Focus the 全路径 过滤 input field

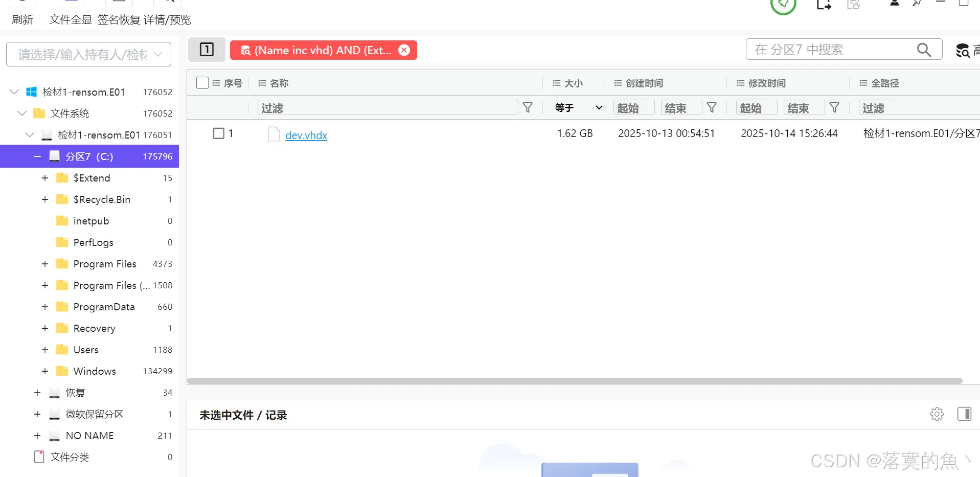919,107
